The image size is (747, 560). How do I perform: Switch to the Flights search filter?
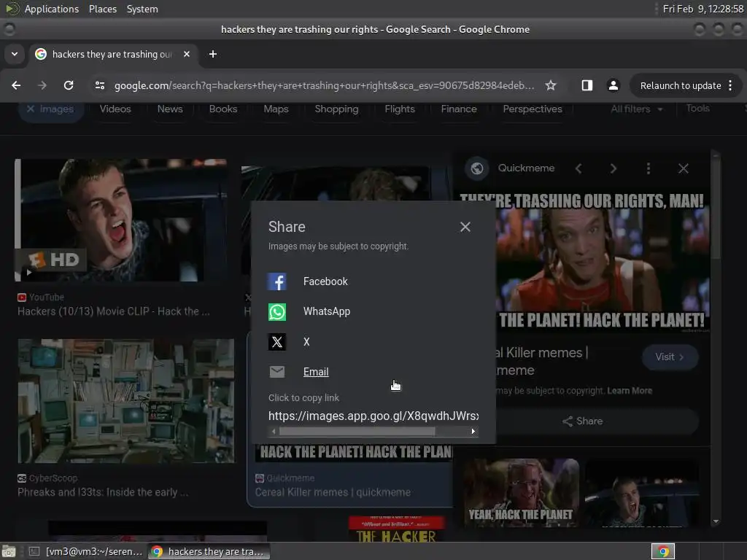tap(400, 109)
